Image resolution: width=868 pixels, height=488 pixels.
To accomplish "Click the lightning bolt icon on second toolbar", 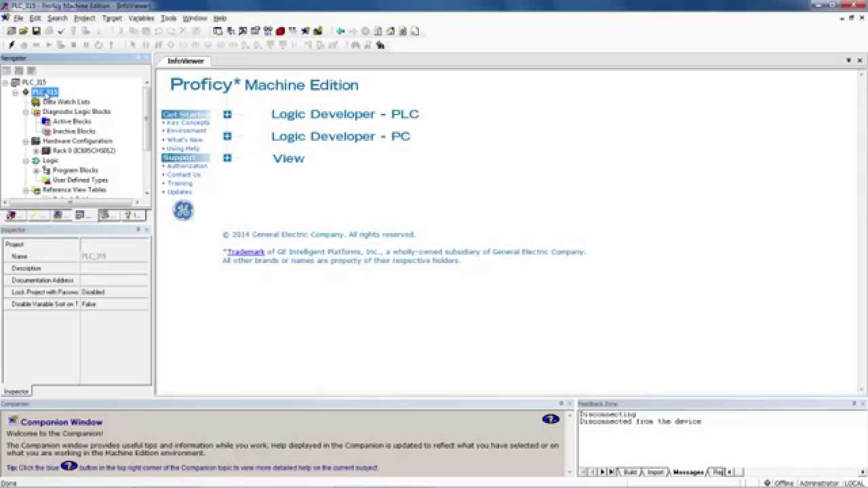I will (12, 45).
